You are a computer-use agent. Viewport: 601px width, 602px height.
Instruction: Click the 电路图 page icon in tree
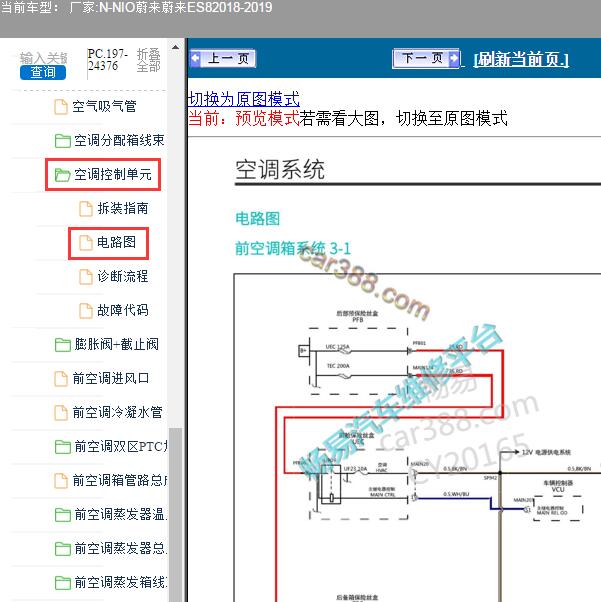[86, 243]
